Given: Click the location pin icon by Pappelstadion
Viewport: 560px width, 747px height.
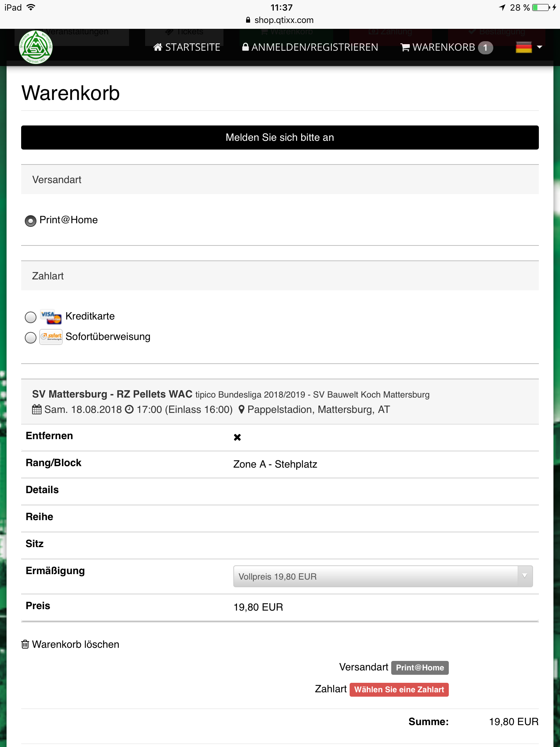Looking at the screenshot, I should pos(241,410).
